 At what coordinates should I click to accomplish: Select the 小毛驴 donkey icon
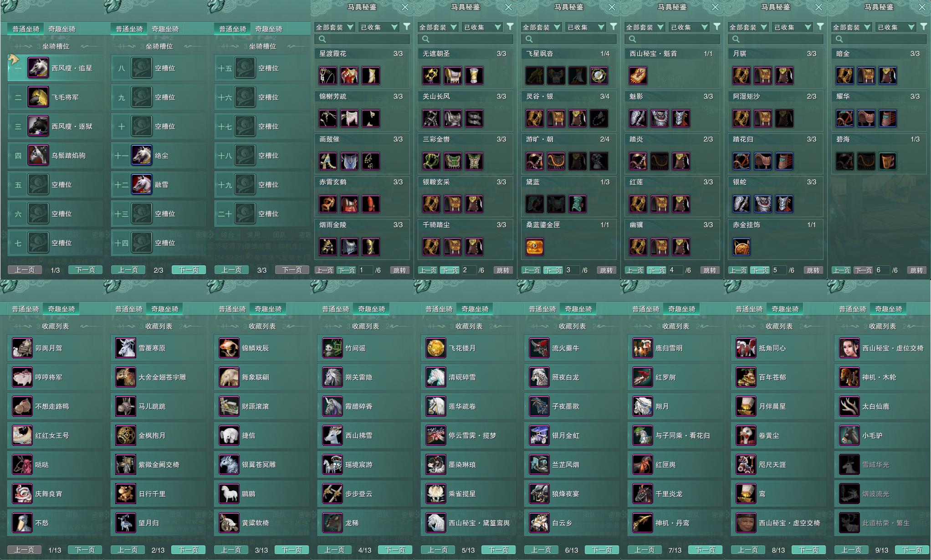click(849, 435)
